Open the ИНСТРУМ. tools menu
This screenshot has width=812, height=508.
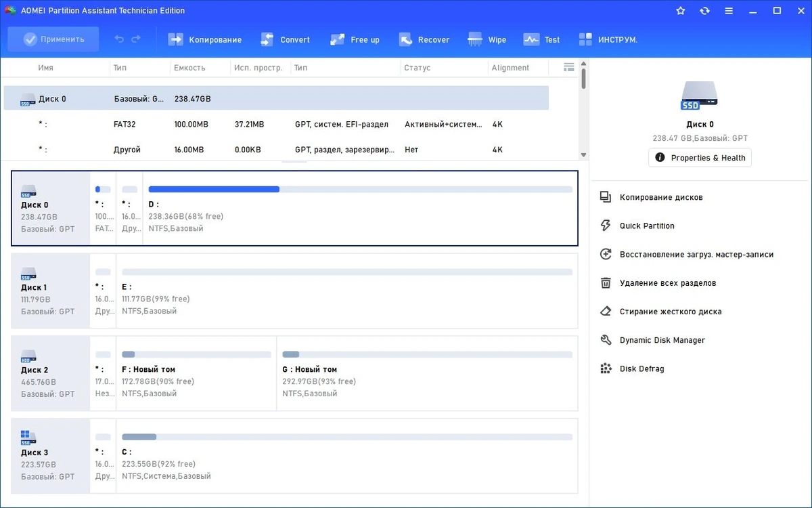[x=608, y=40]
